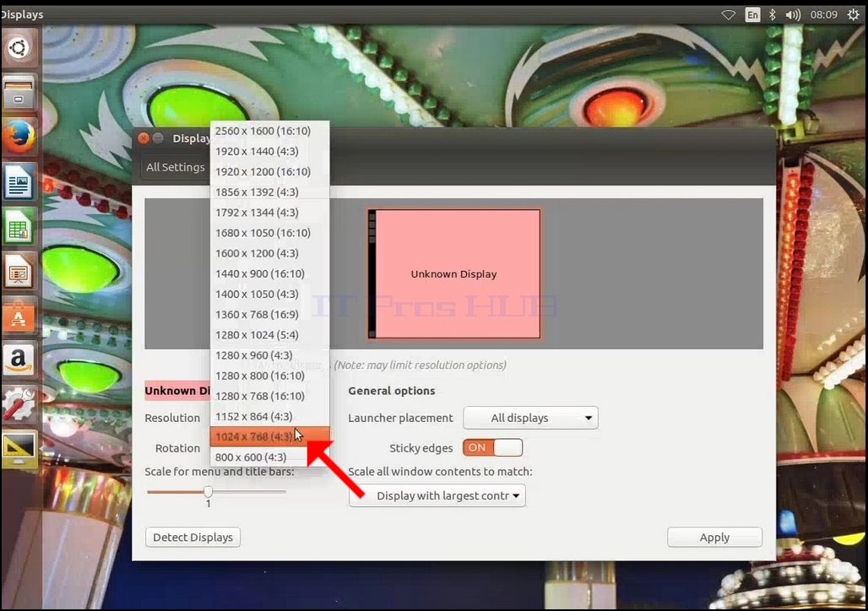Viewport: 868px width, 611px height.
Task: Open LibreOffice Calc launcher icon
Action: point(19,226)
